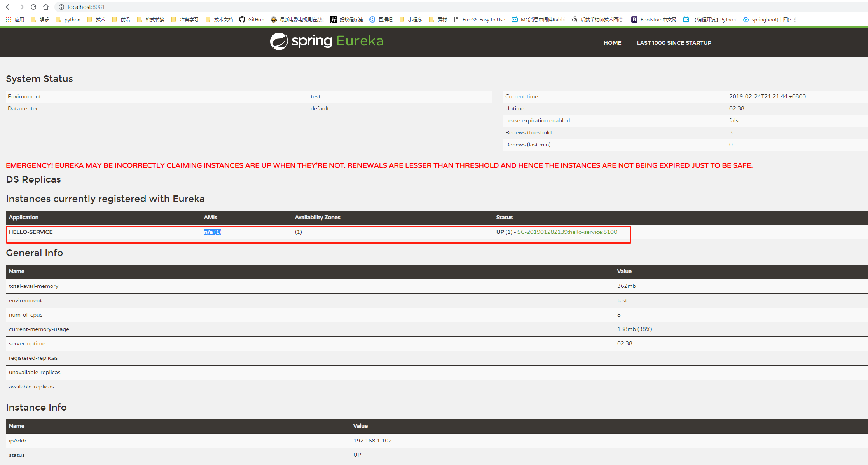Show site info icon beside localhost:8081
The height and width of the screenshot is (465, 868).
point(61,7)
